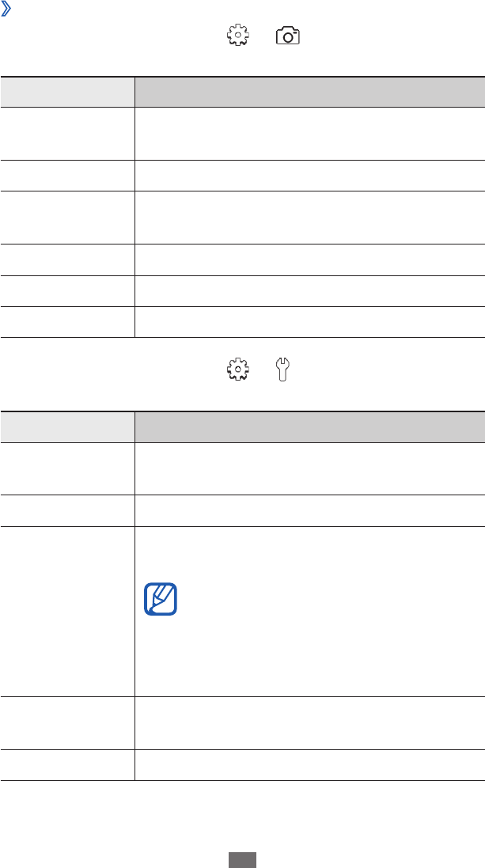The height and width of the screenshot is (868, 485).
Task: Select the last row of the lower table
Action: [x=242, y=765]
